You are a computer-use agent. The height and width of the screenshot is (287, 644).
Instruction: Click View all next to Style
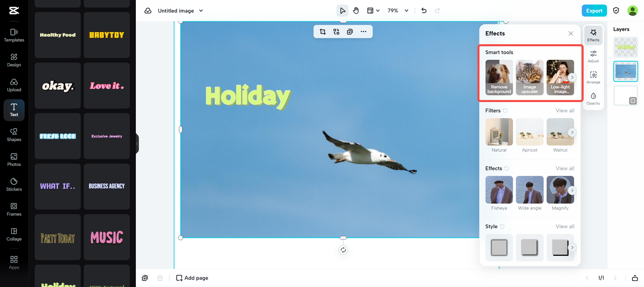pyautogui.click(x=565, y=226)
